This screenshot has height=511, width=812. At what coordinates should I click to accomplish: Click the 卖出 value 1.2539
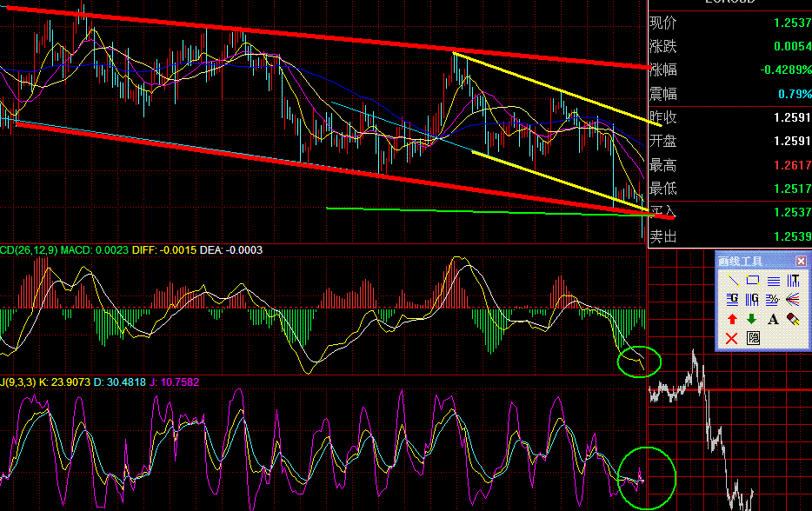click(792, 236)
